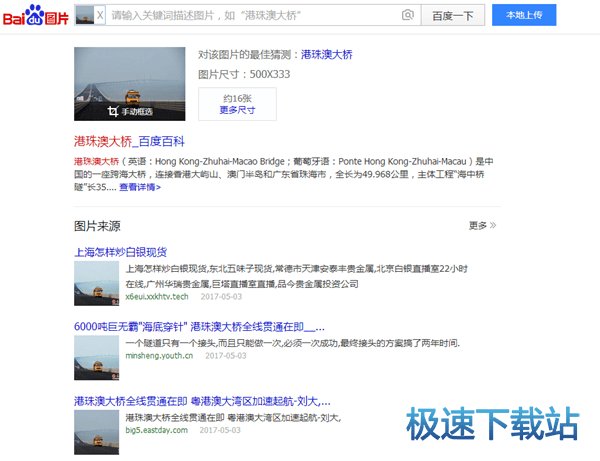This screenshot has height=461, width=600.
Task: Click the big5.eastday.com source URL
Action: (157, 430)
